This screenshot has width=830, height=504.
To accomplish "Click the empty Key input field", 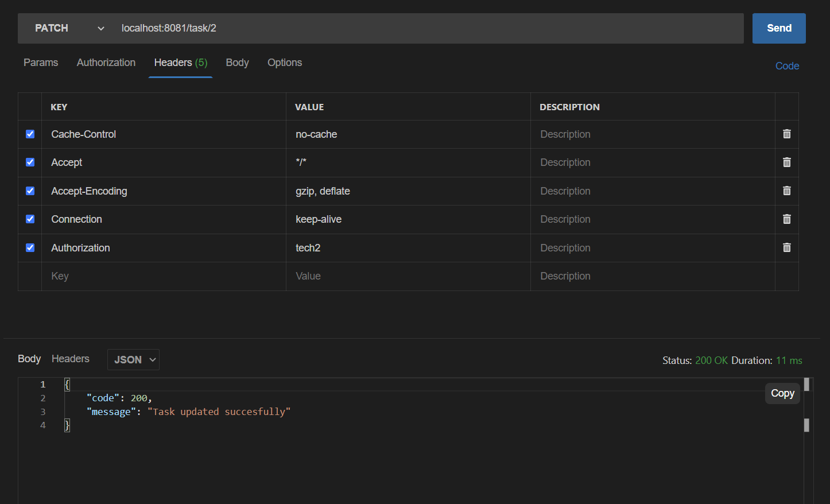I will coord(164,276).
